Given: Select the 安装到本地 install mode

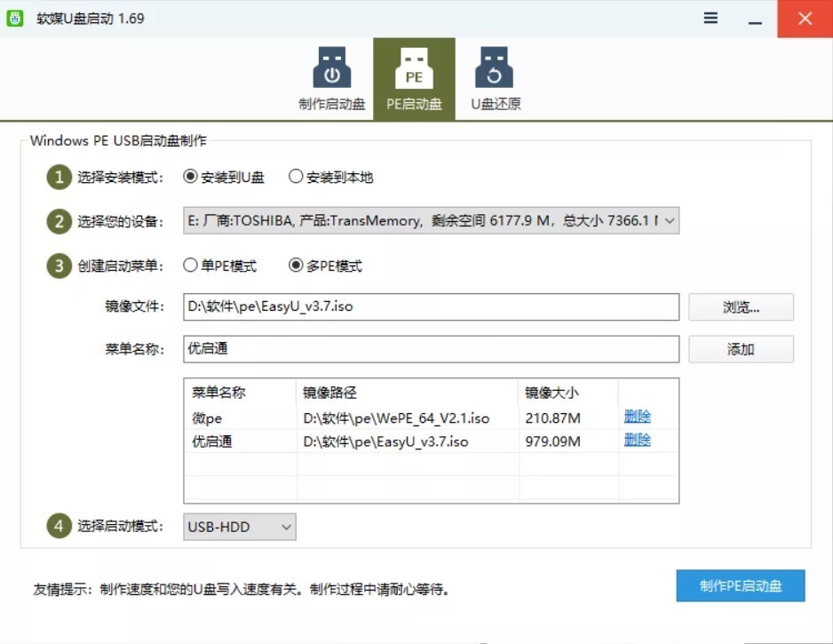Looking at the screenshot, I should click(x=296, y=177).
